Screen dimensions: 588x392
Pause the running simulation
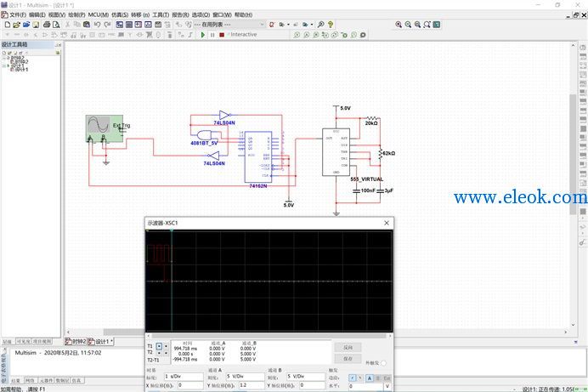point(212,35)
